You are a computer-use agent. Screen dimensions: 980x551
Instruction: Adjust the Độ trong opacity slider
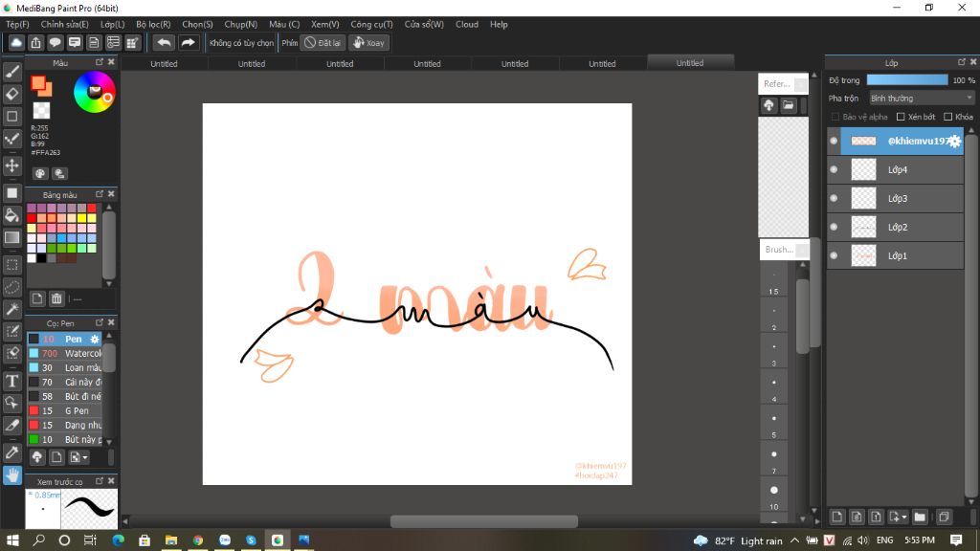pyautogui.click(x=907, y=80)
